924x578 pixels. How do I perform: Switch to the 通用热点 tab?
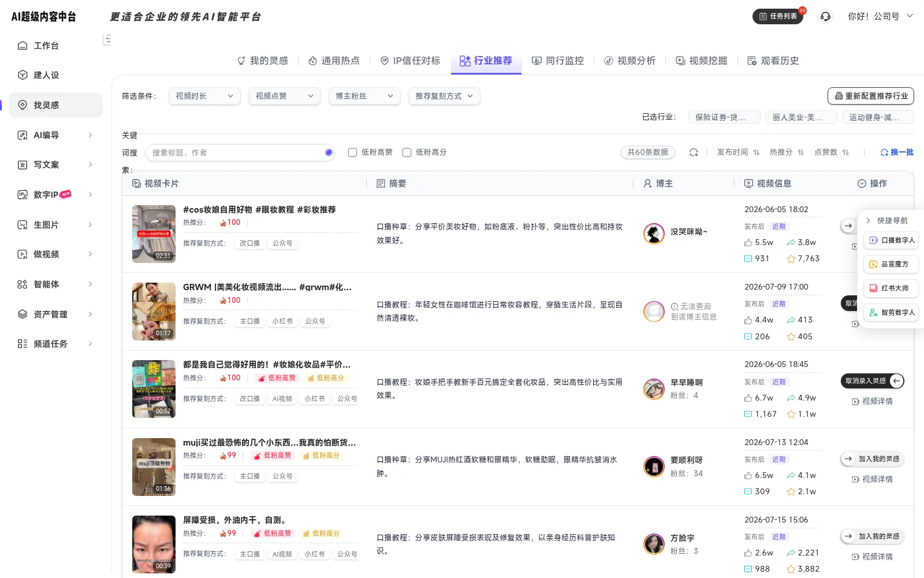click(334, 61)
